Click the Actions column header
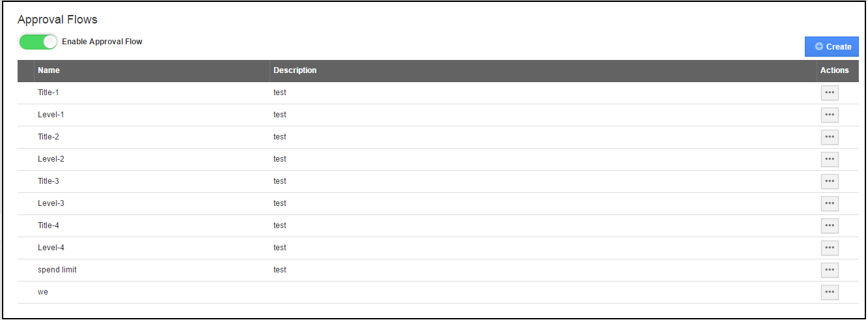This screenshot has height=320, width=868. [834, 70]
